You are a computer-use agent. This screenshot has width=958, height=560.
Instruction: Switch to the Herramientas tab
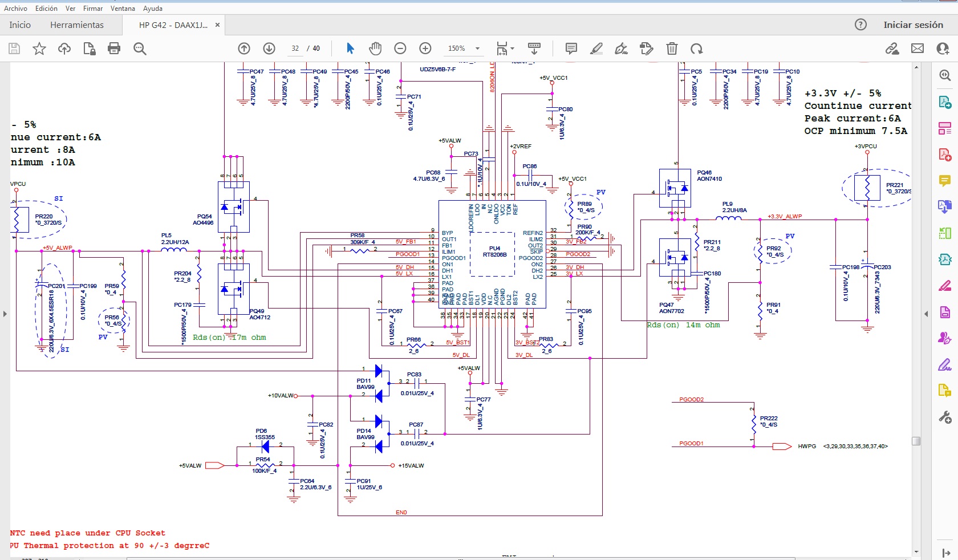77,25
